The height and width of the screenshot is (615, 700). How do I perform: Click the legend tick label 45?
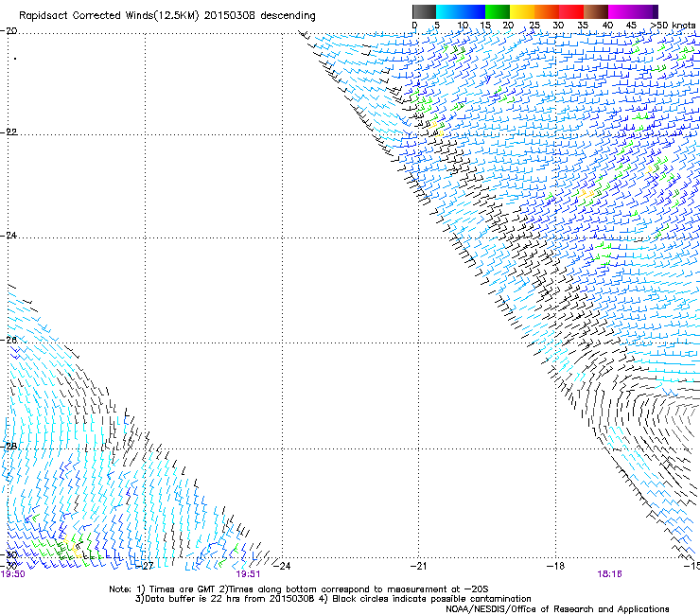coord(631,26)
